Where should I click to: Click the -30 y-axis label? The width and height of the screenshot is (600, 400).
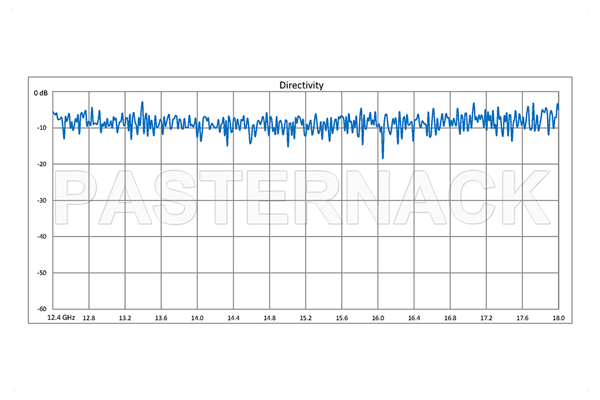point(43,201)
